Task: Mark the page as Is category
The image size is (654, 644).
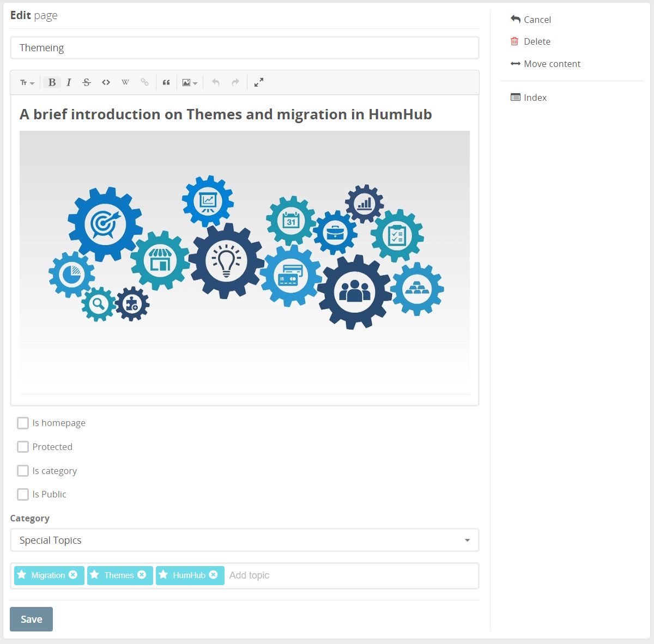Action: (x=23, y=471)
